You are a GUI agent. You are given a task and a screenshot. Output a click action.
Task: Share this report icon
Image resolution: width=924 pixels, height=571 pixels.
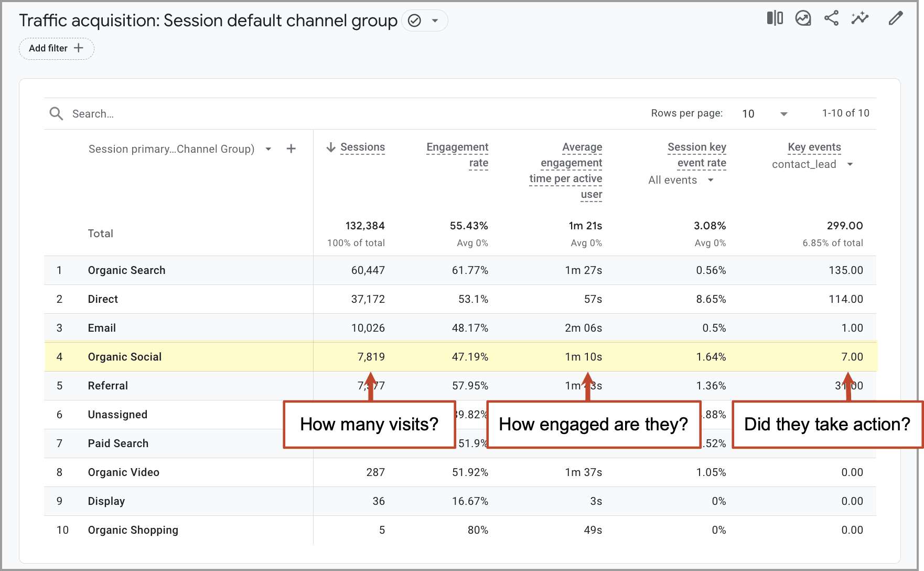coord(831,18)
